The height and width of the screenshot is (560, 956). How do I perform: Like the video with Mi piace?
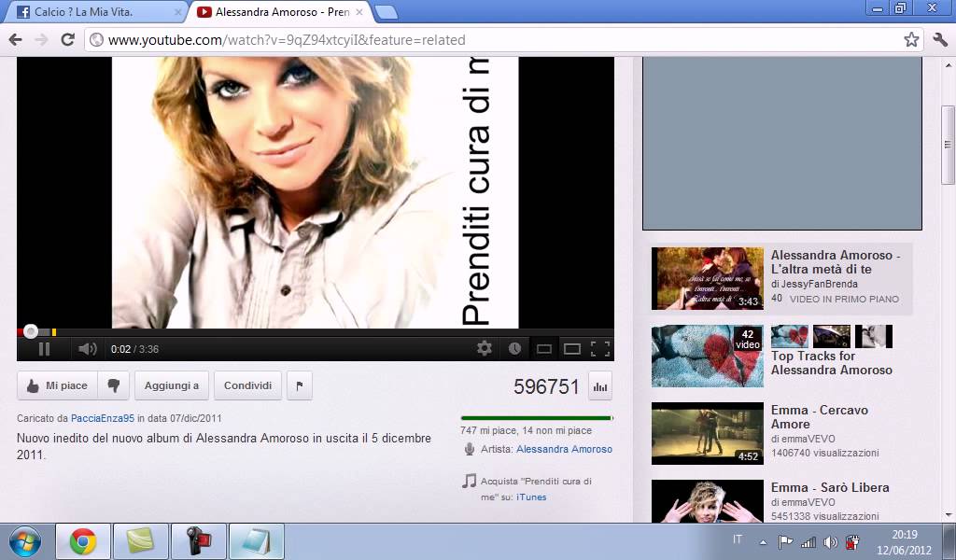point(57,385)
